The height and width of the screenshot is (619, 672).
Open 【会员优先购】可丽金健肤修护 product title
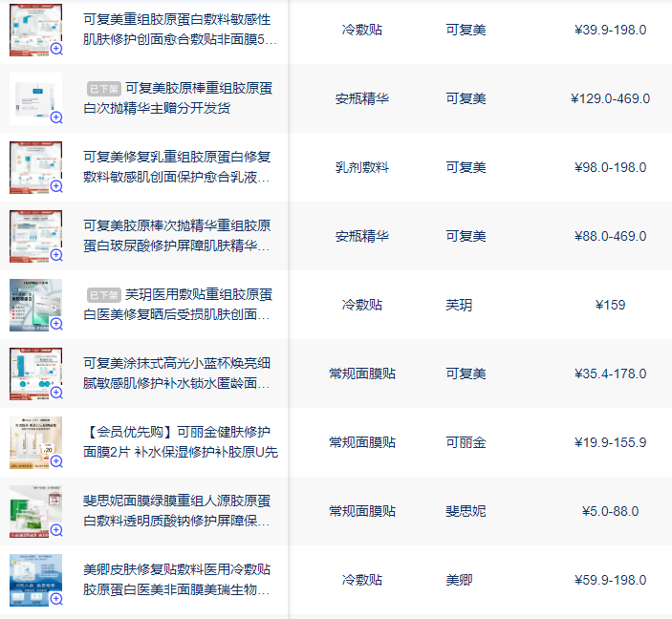tap(181, 441)
